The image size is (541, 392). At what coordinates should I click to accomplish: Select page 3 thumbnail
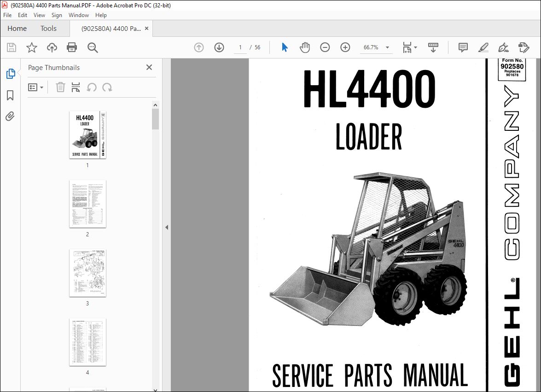[87, 273]
